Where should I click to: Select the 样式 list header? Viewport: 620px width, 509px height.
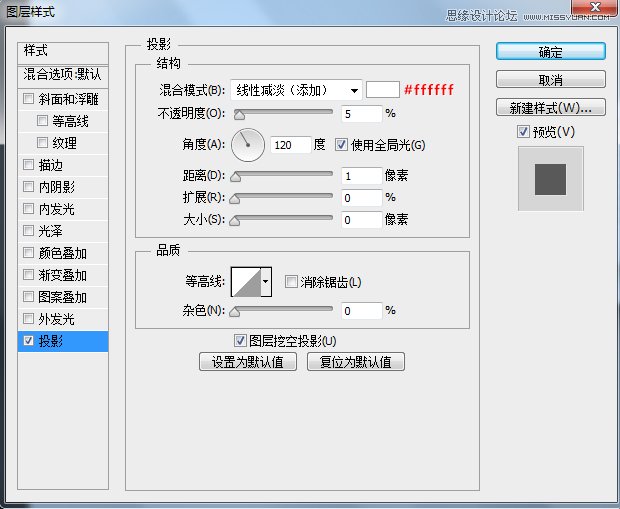tap(63, 53)
